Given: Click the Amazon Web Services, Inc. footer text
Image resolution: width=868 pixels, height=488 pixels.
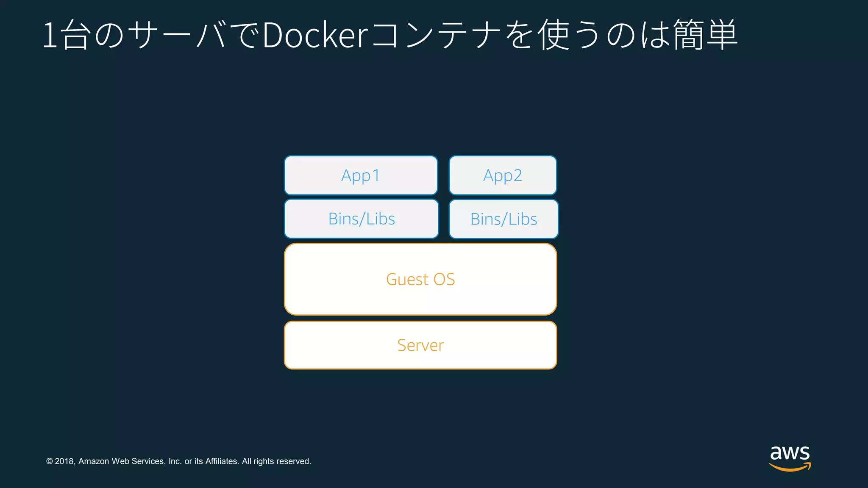Looking at the screenshot, I should [x=130, y=461].
